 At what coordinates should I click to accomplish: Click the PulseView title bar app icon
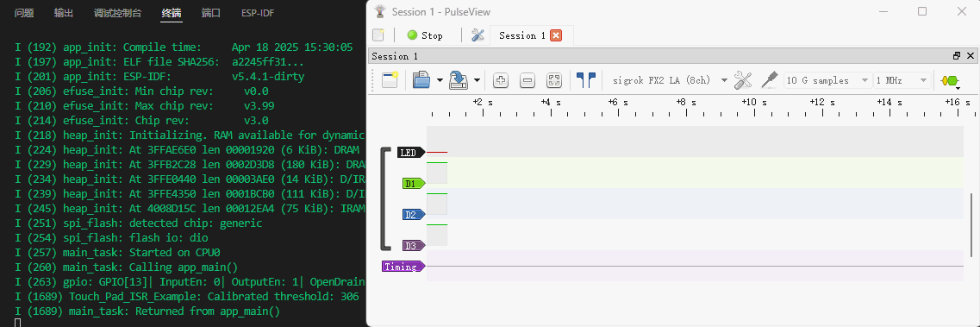[x=380, y=11]
